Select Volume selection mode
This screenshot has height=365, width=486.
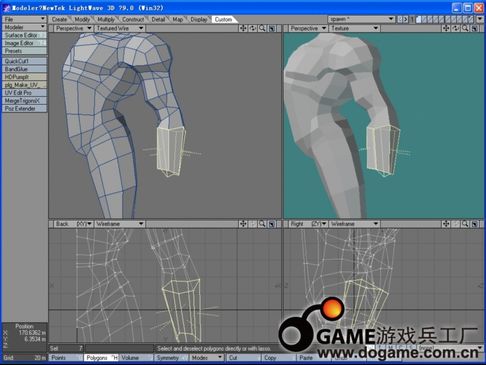tap(136, 358)
